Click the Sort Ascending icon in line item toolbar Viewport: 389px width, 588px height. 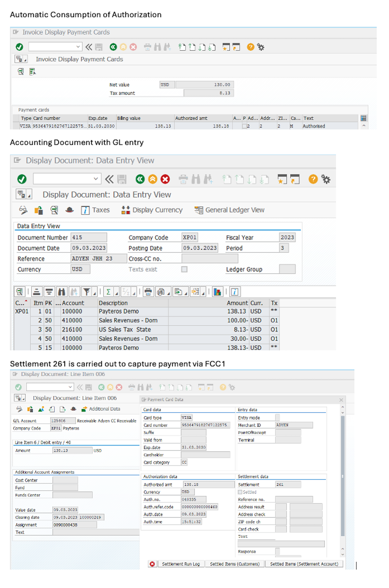click(x=36, y=292)
